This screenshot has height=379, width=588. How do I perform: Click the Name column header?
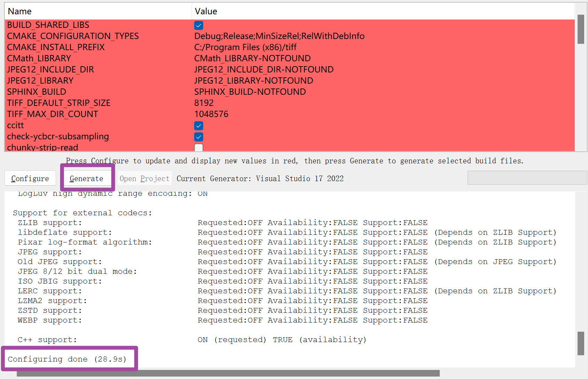pyautogui.click(x=19, y=11)
